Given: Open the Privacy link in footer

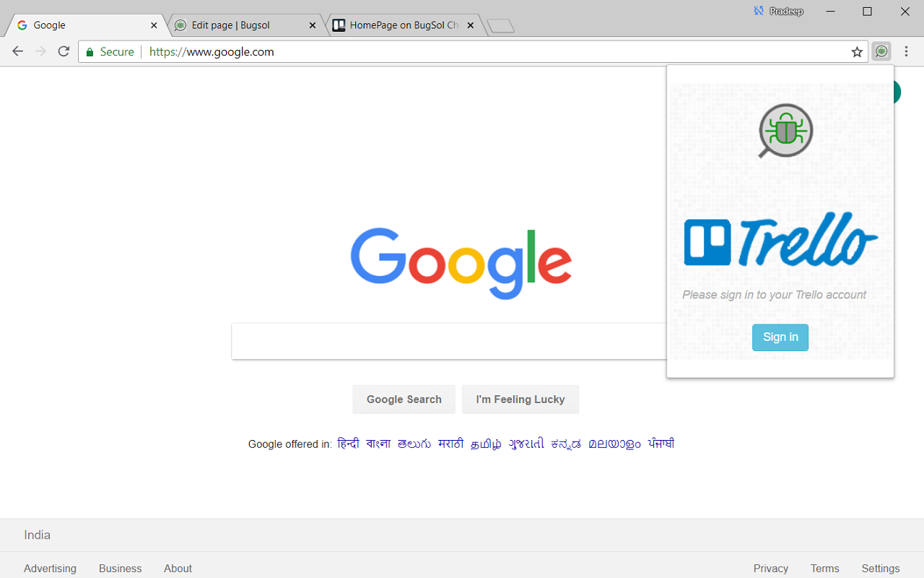Looking at the screenshot, I should click(770, 569).
